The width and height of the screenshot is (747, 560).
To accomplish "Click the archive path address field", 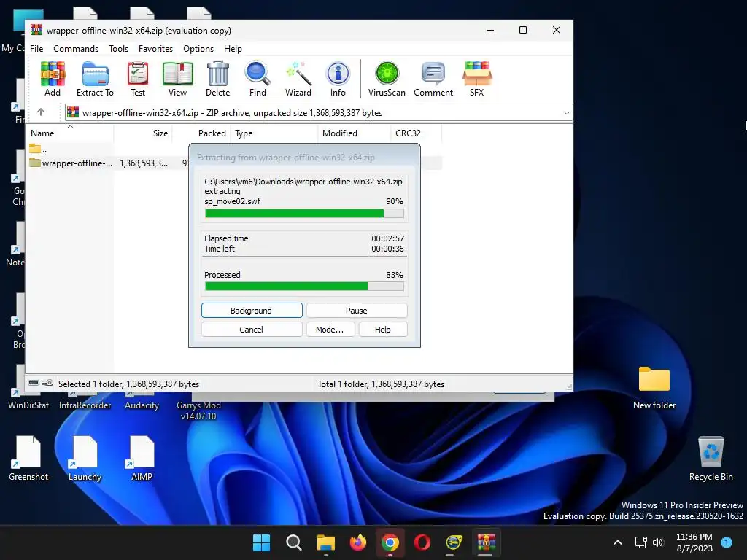I will [318, 113].
